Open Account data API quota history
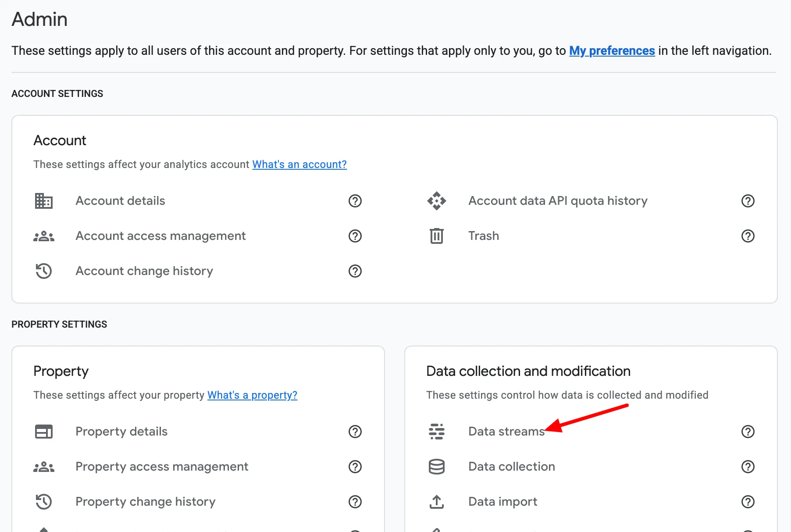 coord(558,201)
